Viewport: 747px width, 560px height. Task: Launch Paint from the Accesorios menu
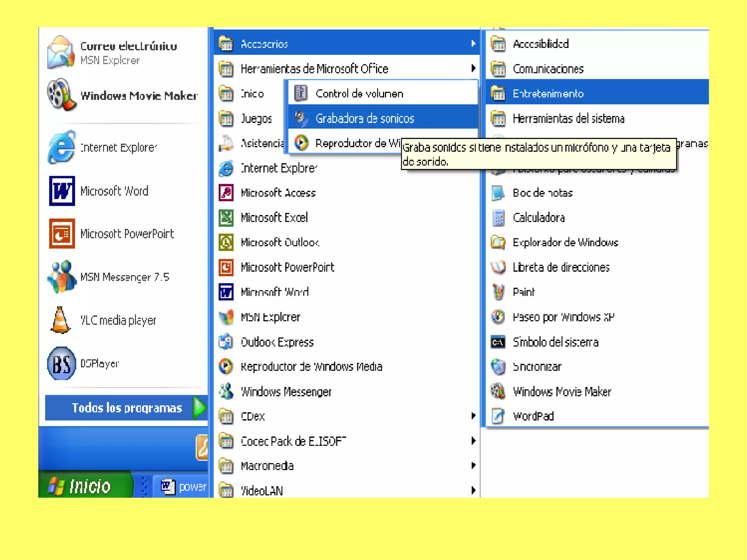pos(523,292)
